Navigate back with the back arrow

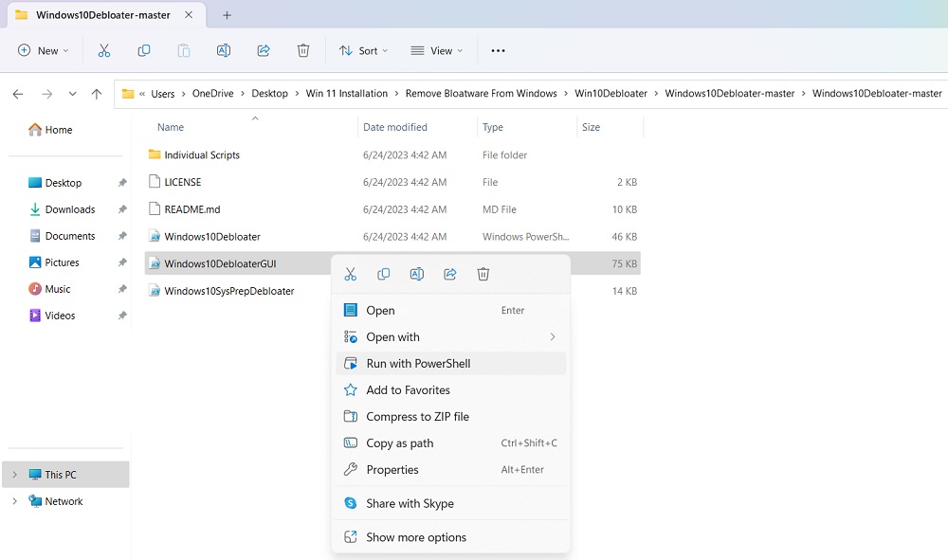pyautogui.click(x=17, y=94)
